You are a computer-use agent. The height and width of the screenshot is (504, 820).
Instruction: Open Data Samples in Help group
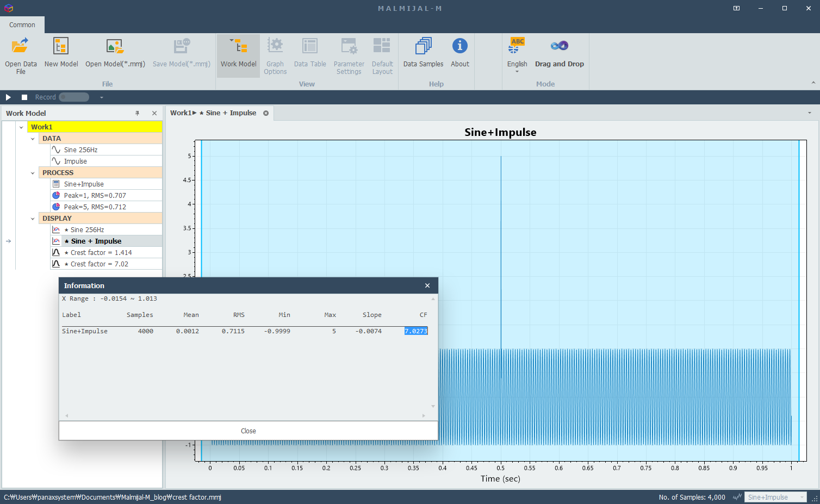coord(423,53)
